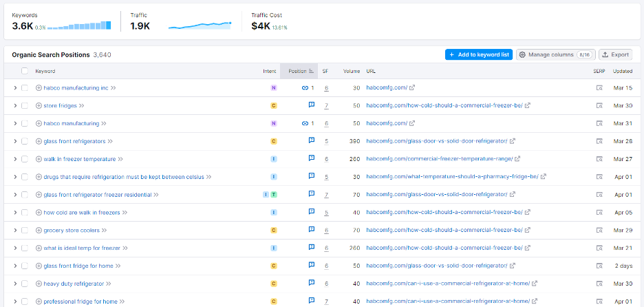Image resolution: width=644 pixels, height=307 pixels.
Task: Click plus icon next to glass front refrigerators
Action: pos(39,141)
